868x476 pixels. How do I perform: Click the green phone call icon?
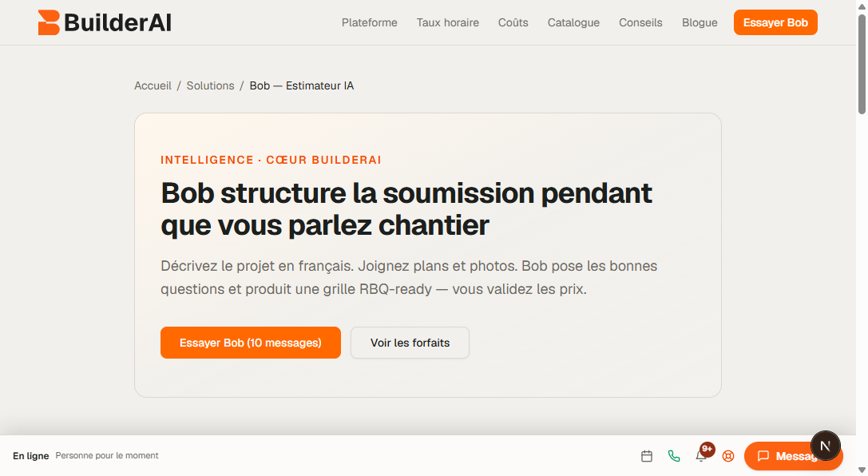(x=674, y=456)
